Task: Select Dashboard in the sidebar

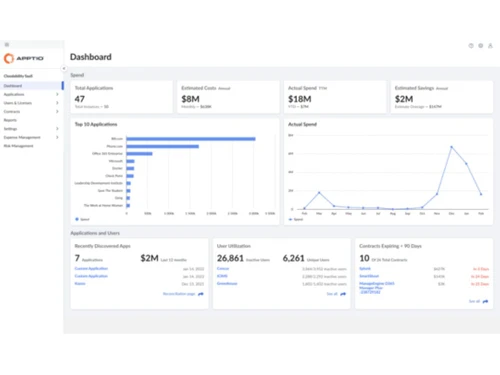Action: point(32,86)
